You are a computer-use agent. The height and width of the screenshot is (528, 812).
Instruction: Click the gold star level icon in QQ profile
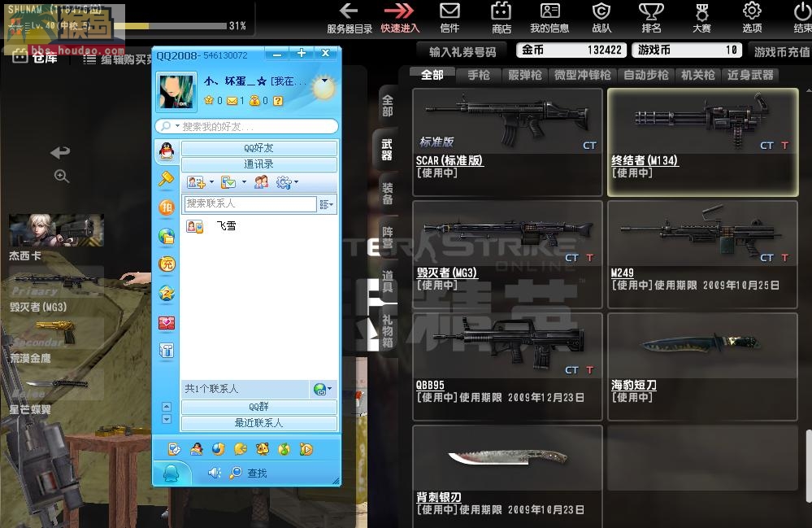point(209,100)
